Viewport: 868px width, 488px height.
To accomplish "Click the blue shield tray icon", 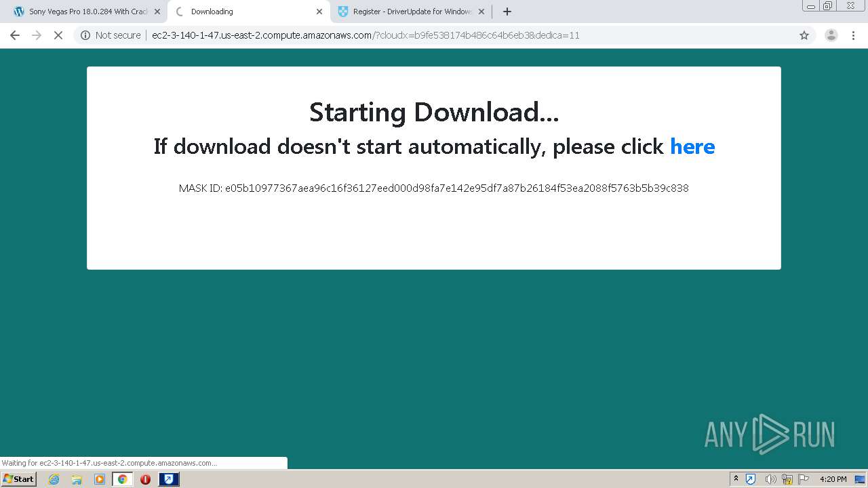I will coord(751,479).
